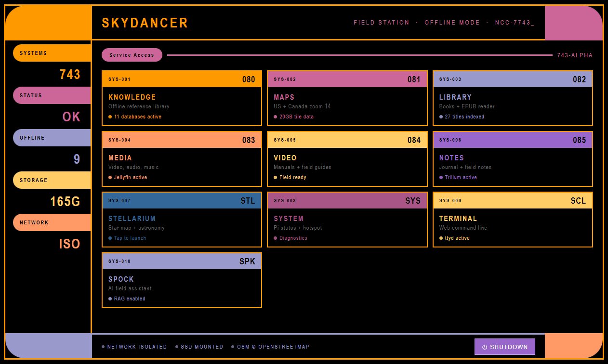Screen dimensions: 608x364
Task: Click the SSD Mounted status indicator
Action: (199, 347)
